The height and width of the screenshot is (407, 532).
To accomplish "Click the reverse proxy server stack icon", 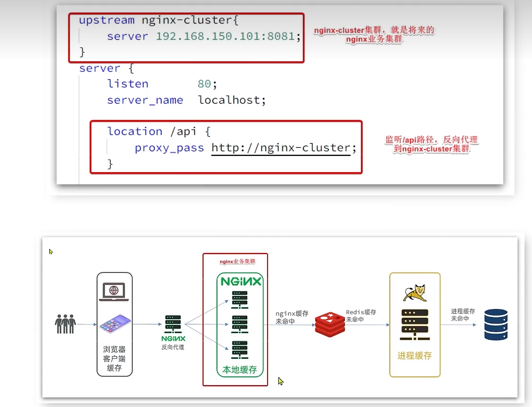I will (x=173, y=324).
